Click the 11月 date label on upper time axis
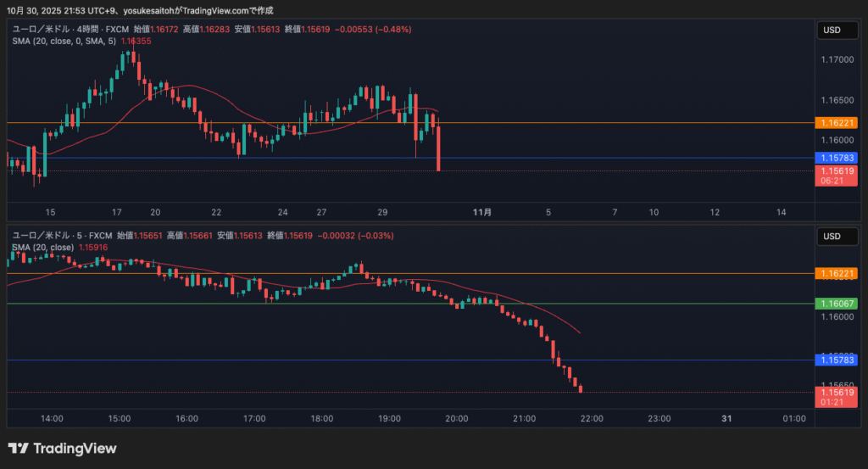 click(481, 212)
